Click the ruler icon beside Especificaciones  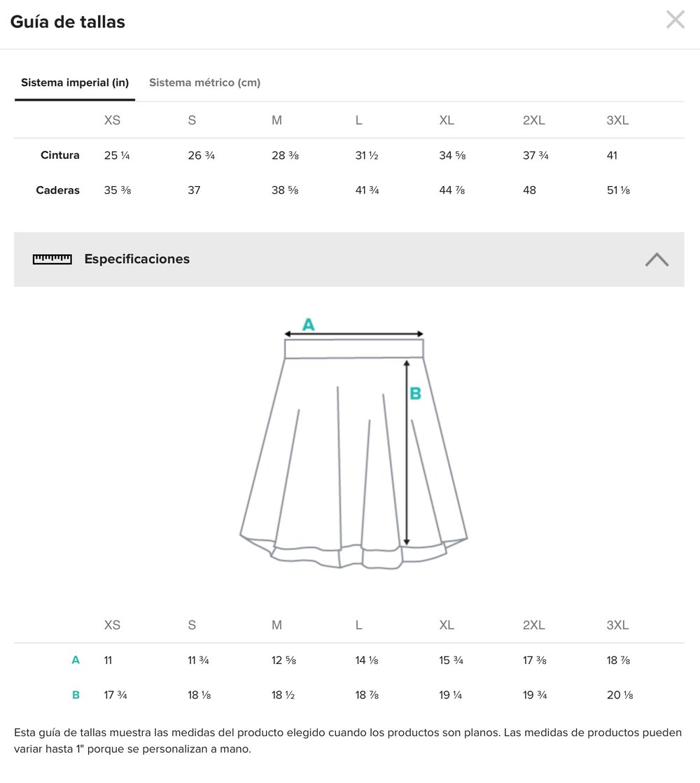pos(52,259)
